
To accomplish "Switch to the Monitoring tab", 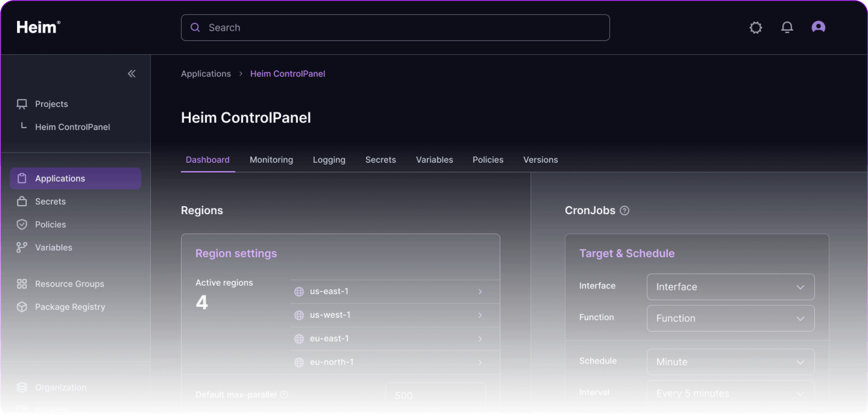I will click(271, 160).
